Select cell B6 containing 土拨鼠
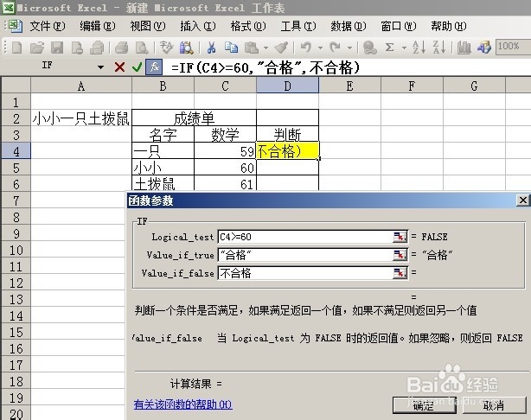 pos(163,183)
